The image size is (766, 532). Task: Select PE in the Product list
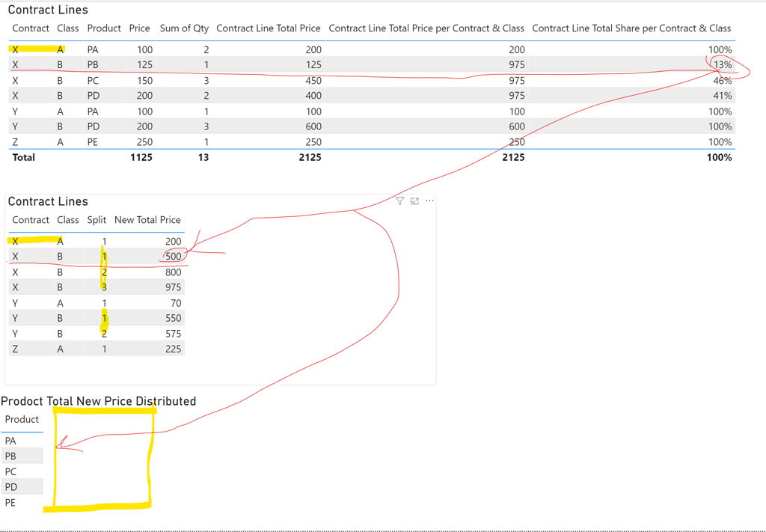point(11,502)
